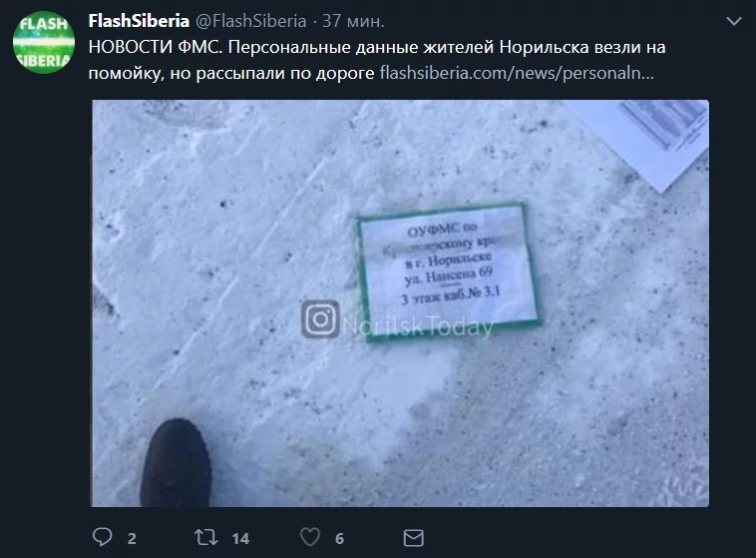Click the tweet text about Норильск
Image resolution: width=756 pixels, height=558 pixels.
pyautogui.click(x=377, y=60)
